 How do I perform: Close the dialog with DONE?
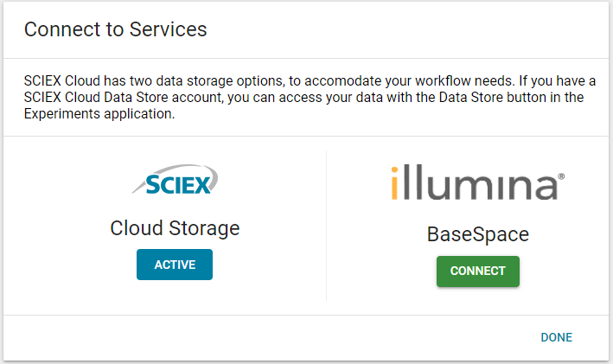coord(556,337)
